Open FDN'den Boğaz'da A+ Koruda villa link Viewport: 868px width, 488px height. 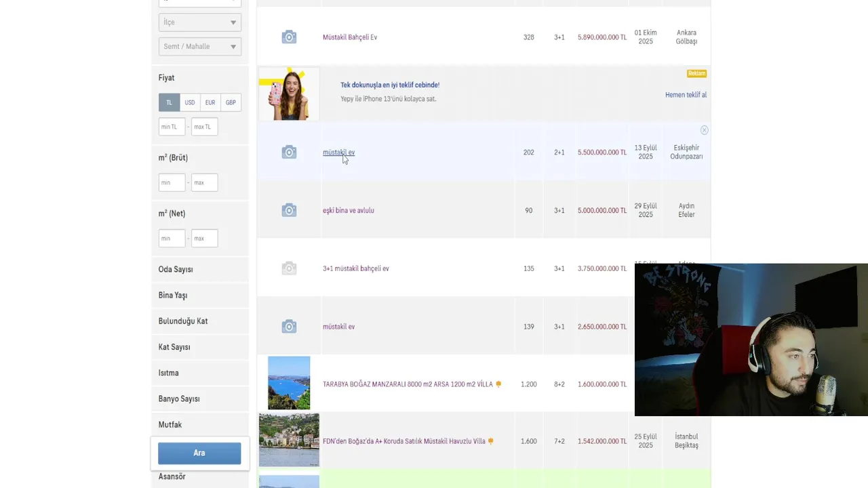[x=404, y=441]
